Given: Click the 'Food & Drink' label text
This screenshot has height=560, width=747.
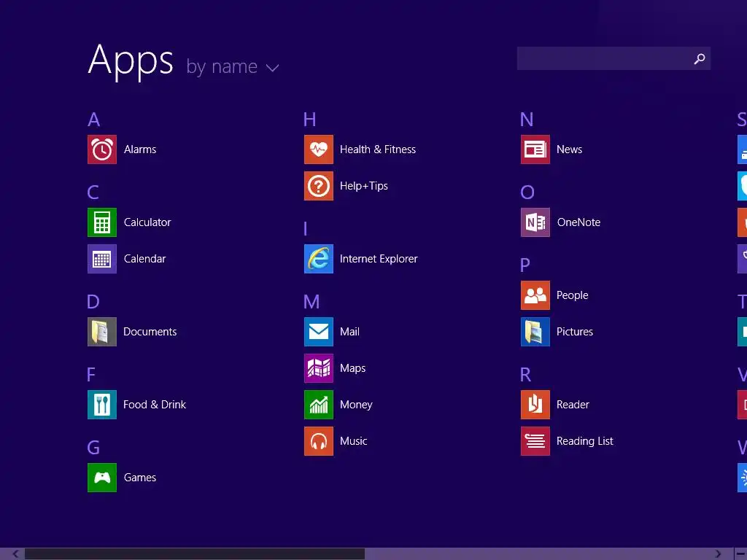Looking at the screenshot, I should [155, 405].
